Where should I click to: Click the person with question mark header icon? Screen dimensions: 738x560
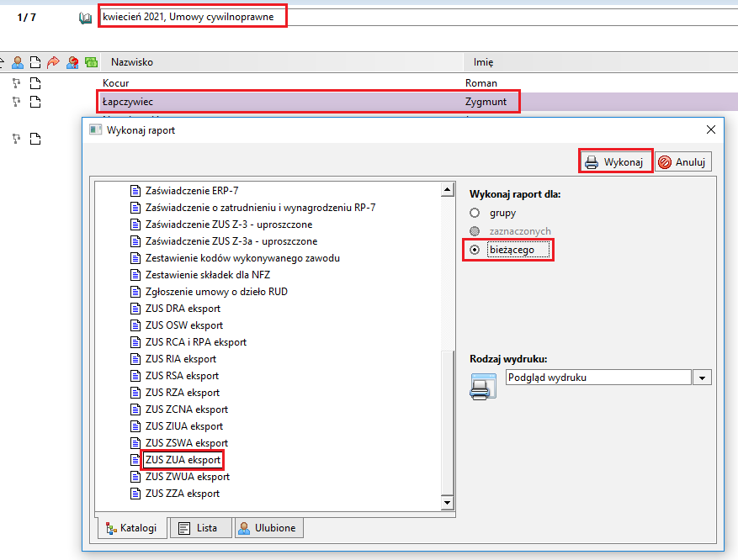tap(72, 62)
